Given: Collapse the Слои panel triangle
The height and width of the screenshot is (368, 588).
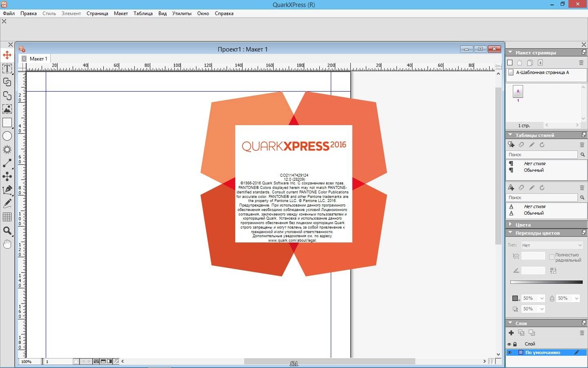Looking at the screenshot, I should [510, 323].
